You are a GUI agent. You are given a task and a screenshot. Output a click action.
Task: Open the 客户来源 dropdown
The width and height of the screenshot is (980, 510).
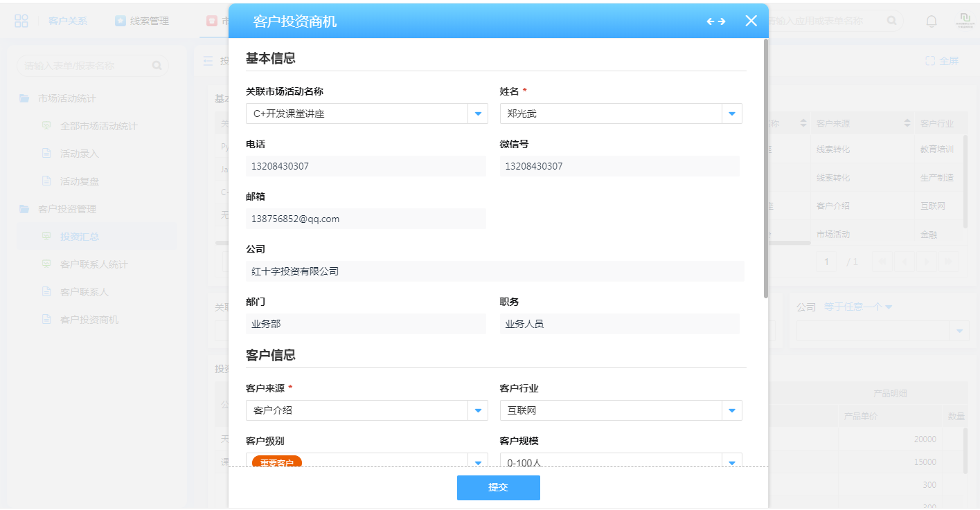[478, 410]
